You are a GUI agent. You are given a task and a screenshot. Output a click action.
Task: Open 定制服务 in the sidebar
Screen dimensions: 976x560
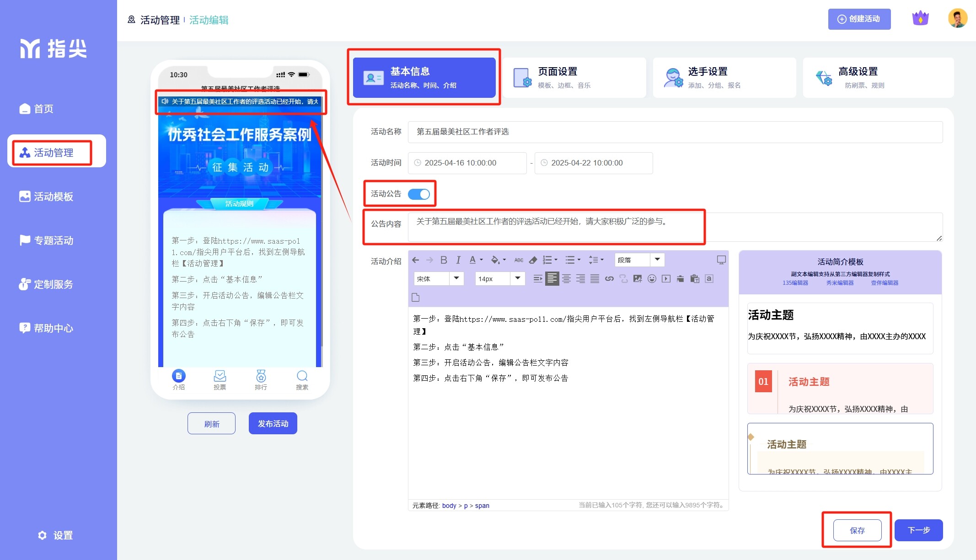(46, 284)
